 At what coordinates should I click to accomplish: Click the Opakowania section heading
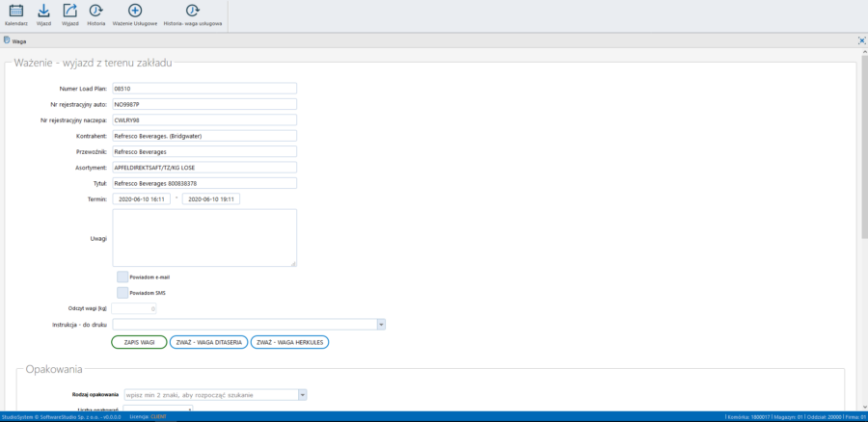click(54, 369)
